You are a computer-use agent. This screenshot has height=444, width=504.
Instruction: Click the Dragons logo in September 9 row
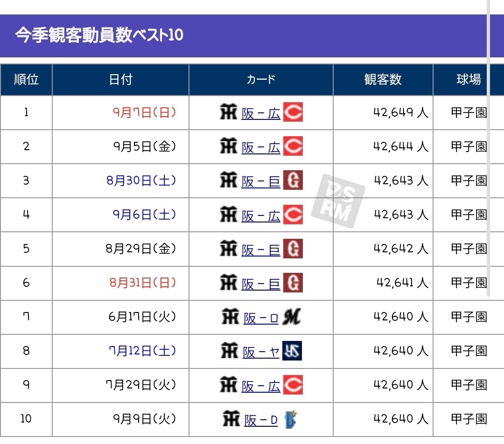291,419
